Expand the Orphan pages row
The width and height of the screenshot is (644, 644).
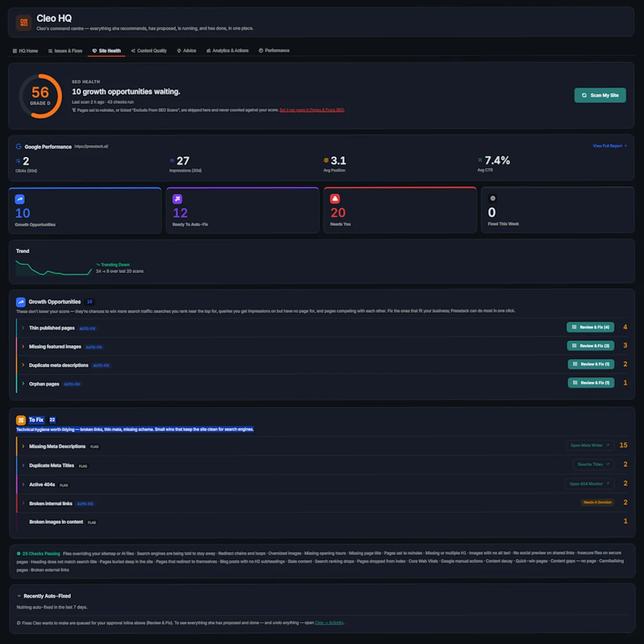(x=23, y=384)
